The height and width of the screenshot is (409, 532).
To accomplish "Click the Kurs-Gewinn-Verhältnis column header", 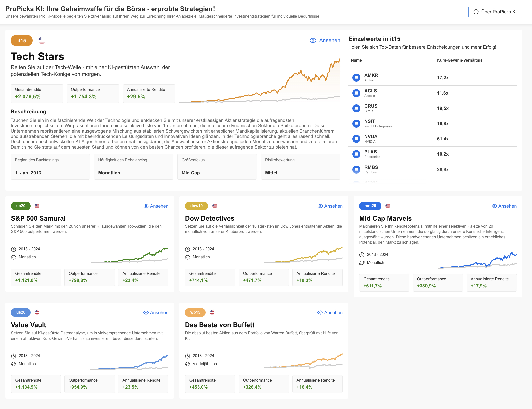I will click(x=460, y=60).
